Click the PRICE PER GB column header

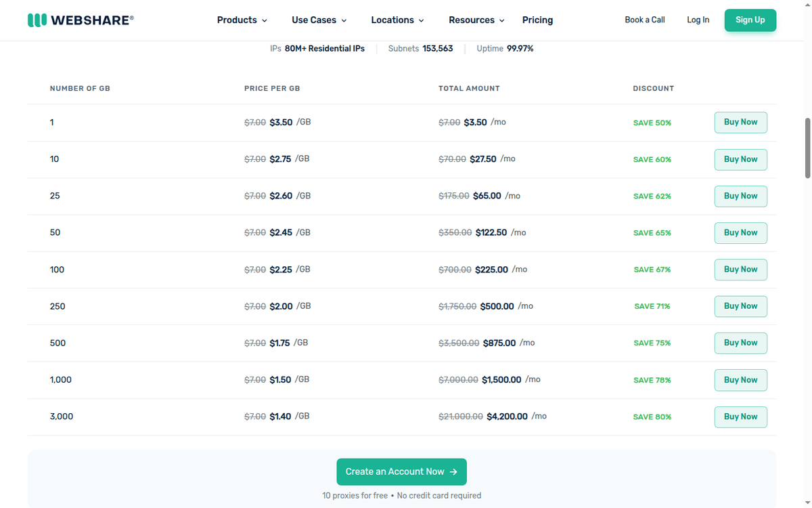[272, 89]
